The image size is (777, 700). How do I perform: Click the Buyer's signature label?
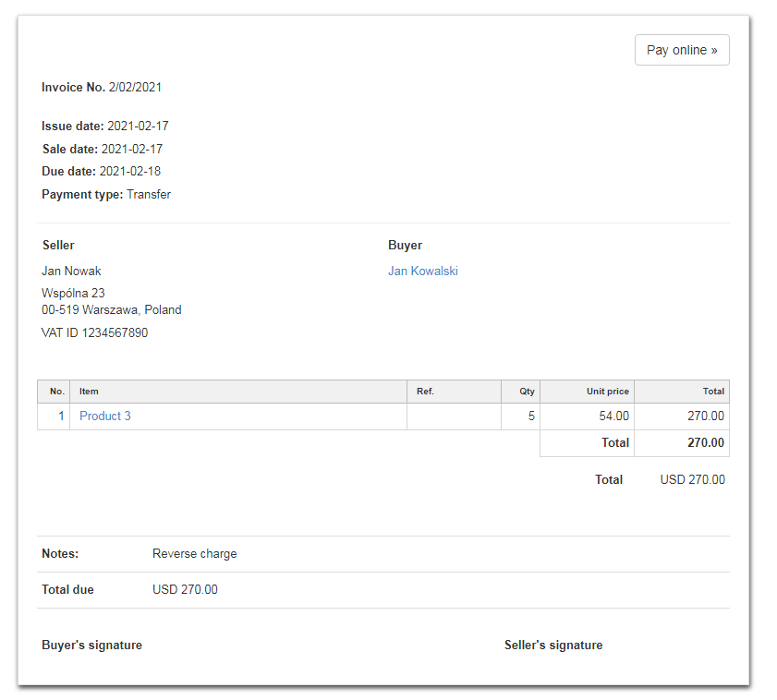(91, 645)
